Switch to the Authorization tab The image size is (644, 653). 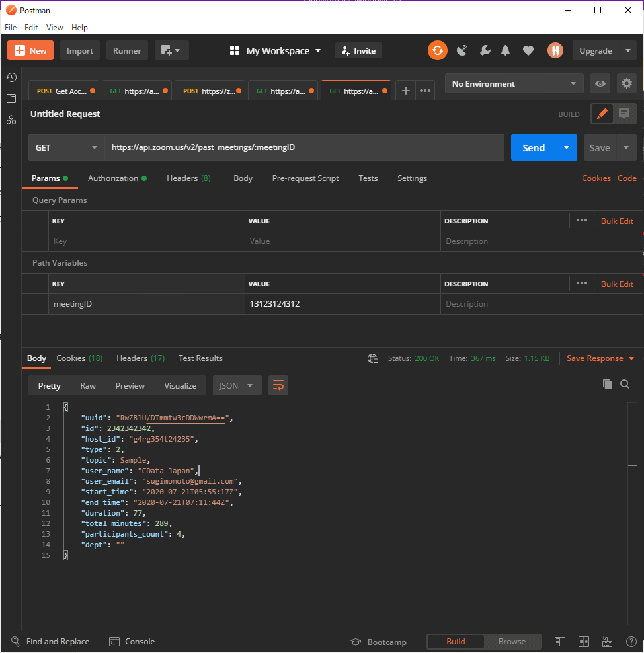point(117,178)
